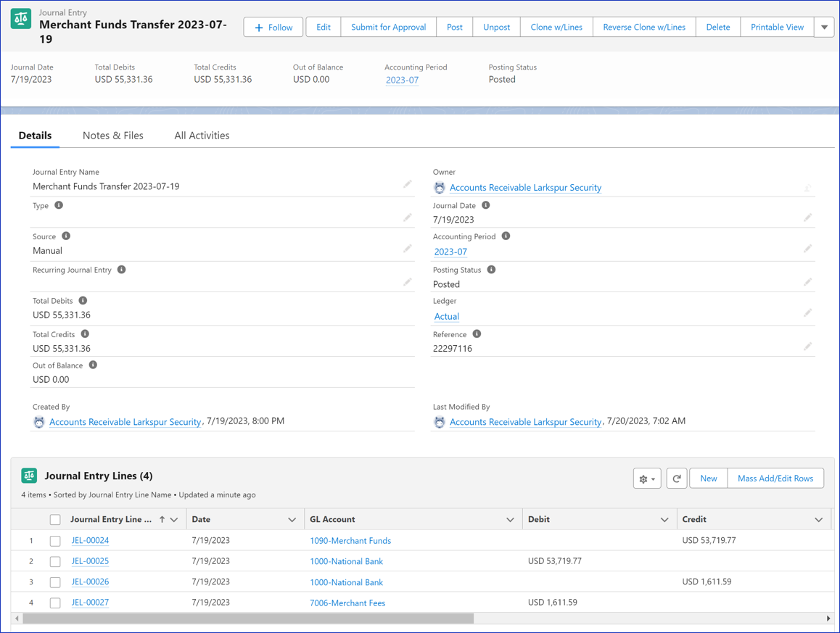Click pencil icon to edit Ledger field
This screenshot has height=633, width=840.
[808, 313]
